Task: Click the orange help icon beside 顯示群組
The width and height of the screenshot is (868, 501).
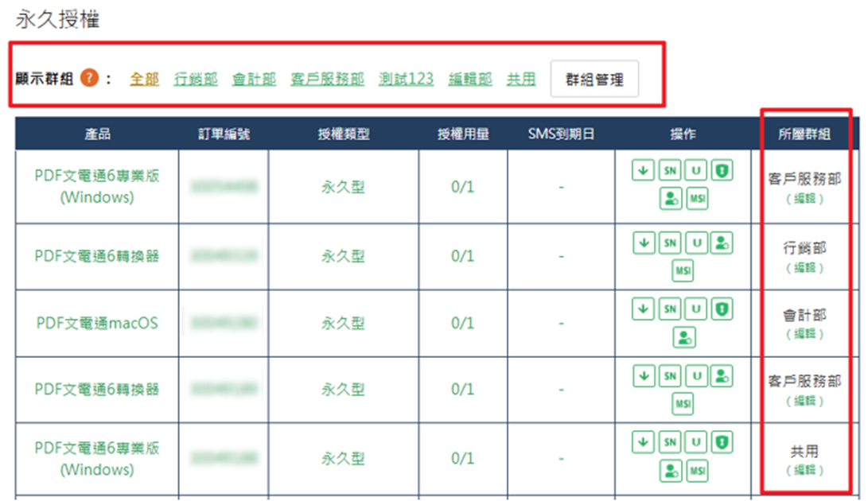Action: 90,78
